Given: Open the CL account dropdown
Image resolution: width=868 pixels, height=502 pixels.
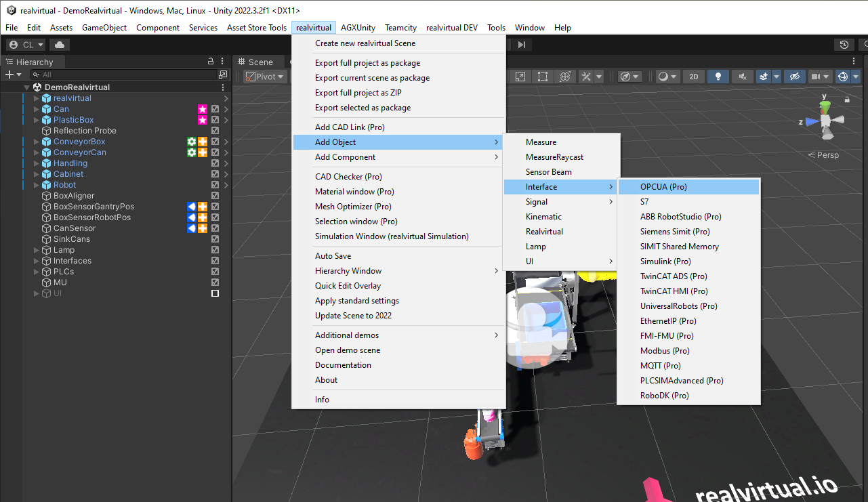Looking at the screenshot, I should 26,45.
